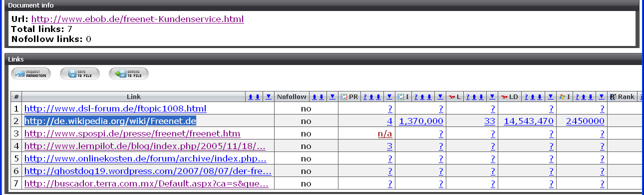Click the question mark help in Yahoo LD header
This screenshot has width=644, height=195.
click(x=526, y=96)
